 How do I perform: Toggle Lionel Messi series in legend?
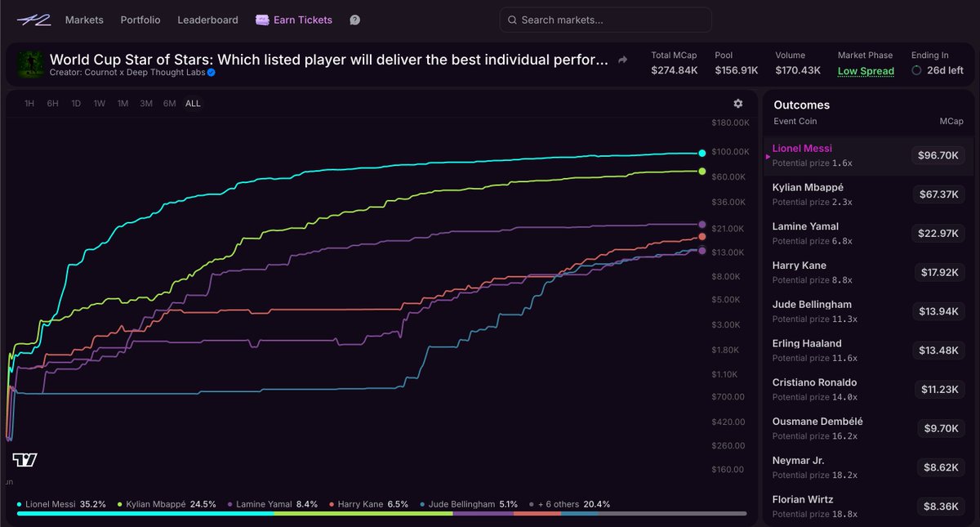click(x=61, y=504)
